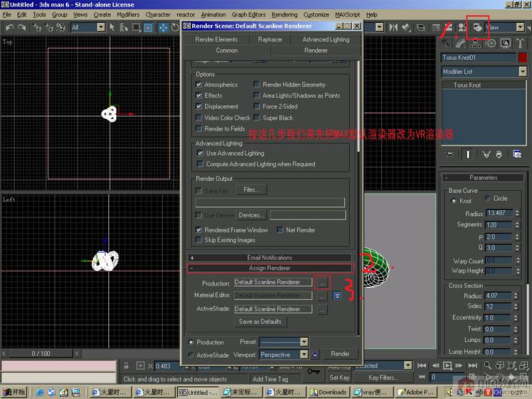Screen dimensions: 532x399
Task: Click the Save as Defaults button
Action: [x=260, y=322]
